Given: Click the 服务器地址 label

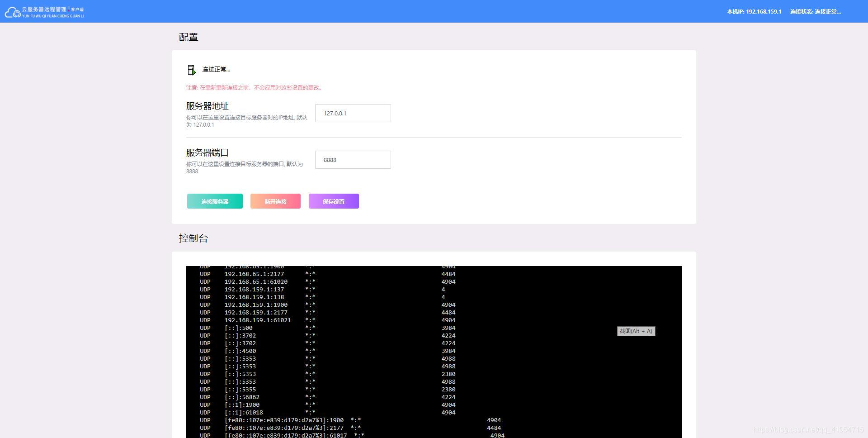Looking at the screenshot, I should point(208,106).
